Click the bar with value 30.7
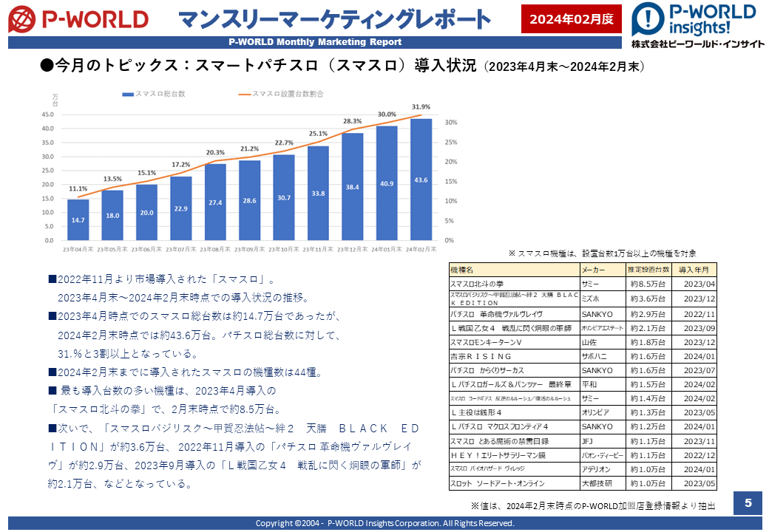 pos(284,197)
